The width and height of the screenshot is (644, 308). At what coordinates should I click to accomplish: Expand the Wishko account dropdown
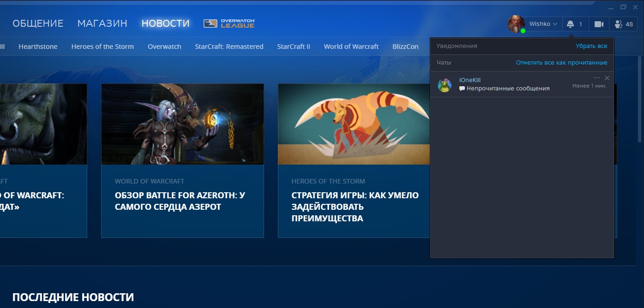(555, 24)
